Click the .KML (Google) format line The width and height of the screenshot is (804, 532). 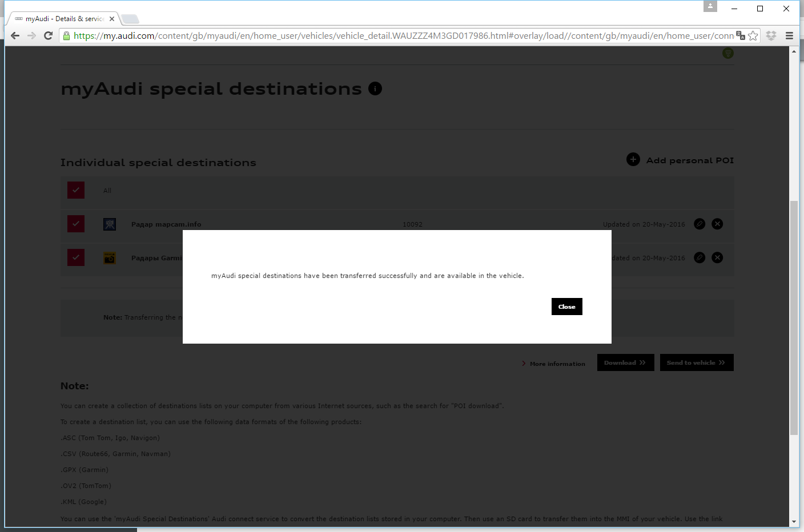(83, 502)
